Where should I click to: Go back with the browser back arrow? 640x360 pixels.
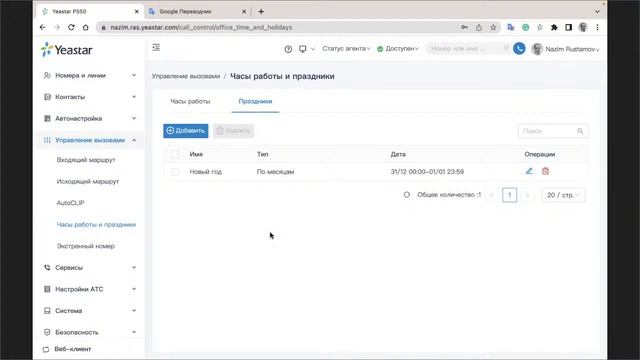[43, 27]
